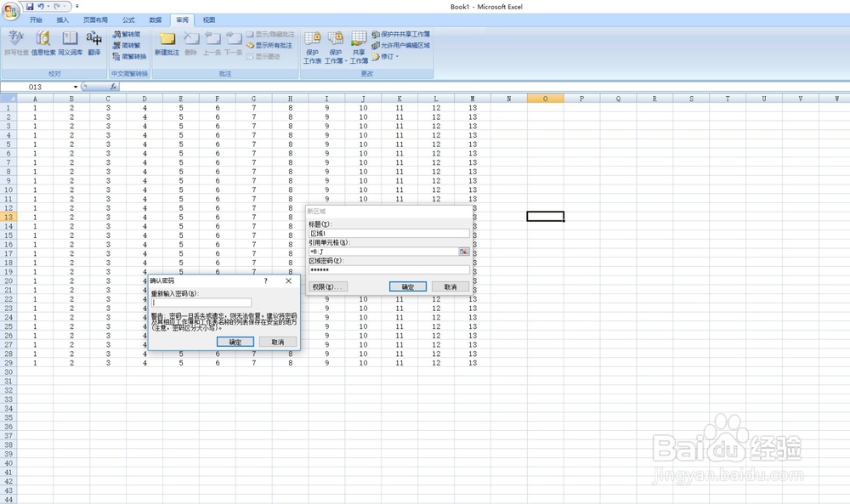
Task: Click the Redo icon in Quick Access
Action: 57,7
